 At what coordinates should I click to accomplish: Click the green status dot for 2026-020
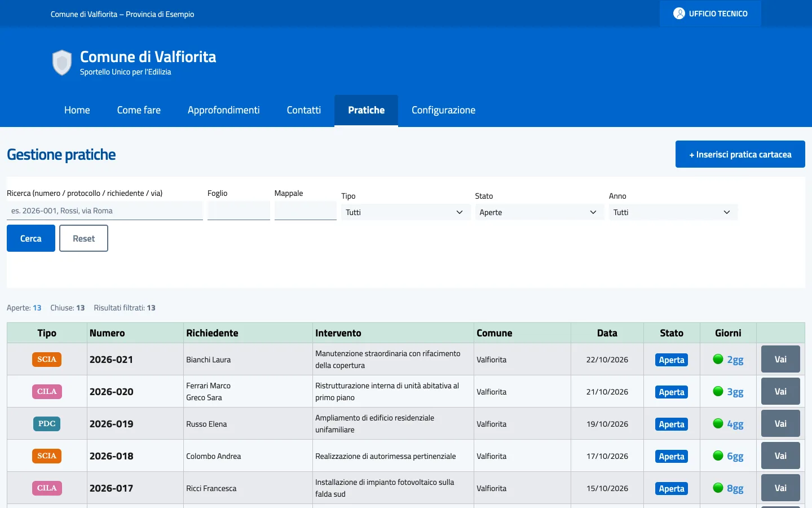[718, 391]
